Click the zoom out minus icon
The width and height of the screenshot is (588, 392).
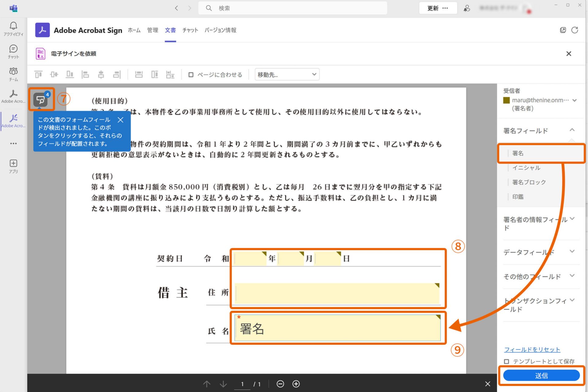(280, 384)
